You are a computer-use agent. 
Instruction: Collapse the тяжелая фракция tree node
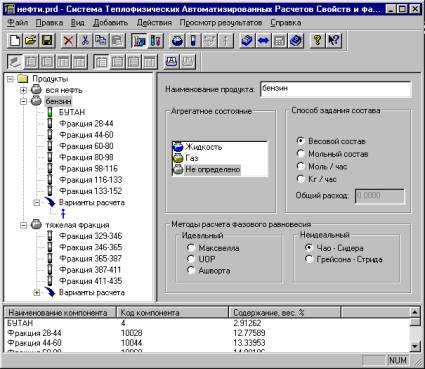coord(23,225)
